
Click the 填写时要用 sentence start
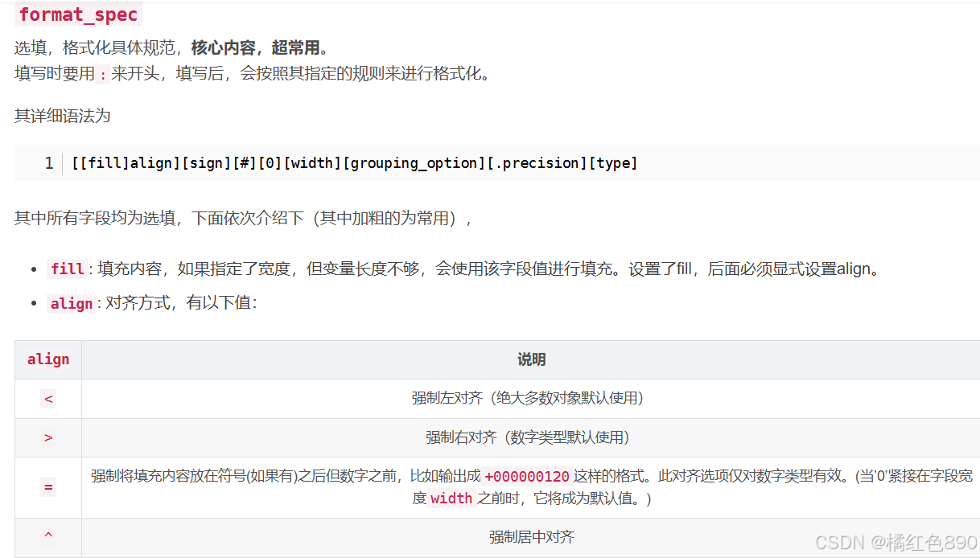click(x=55, y=75)
